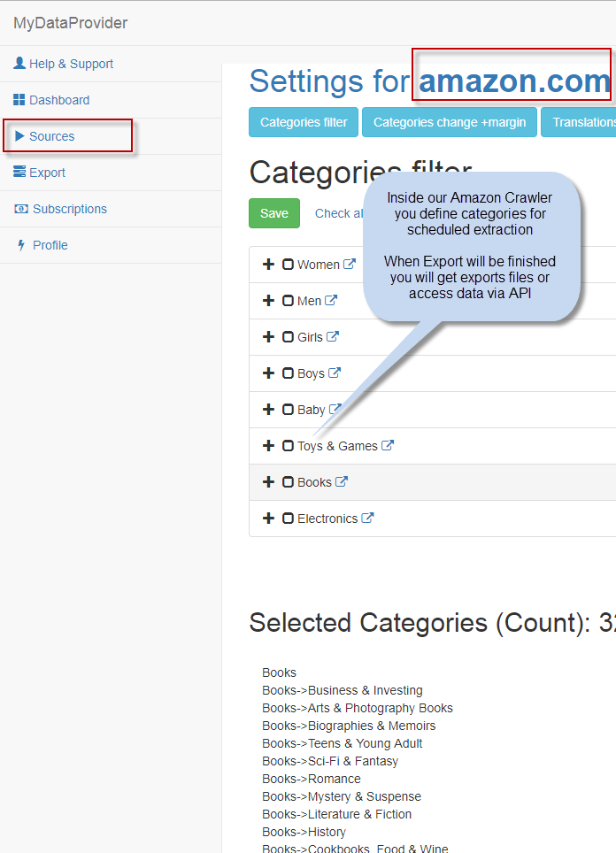
Task: Check the Girls category checkbox
Action: (288, 337)
